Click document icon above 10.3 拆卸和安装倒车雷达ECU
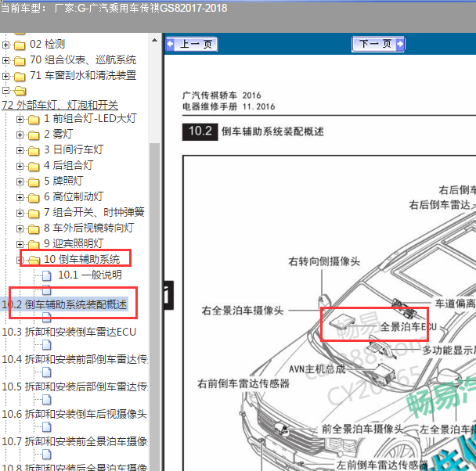Viewport: 476px width, 471px height. tap(47, 318)
